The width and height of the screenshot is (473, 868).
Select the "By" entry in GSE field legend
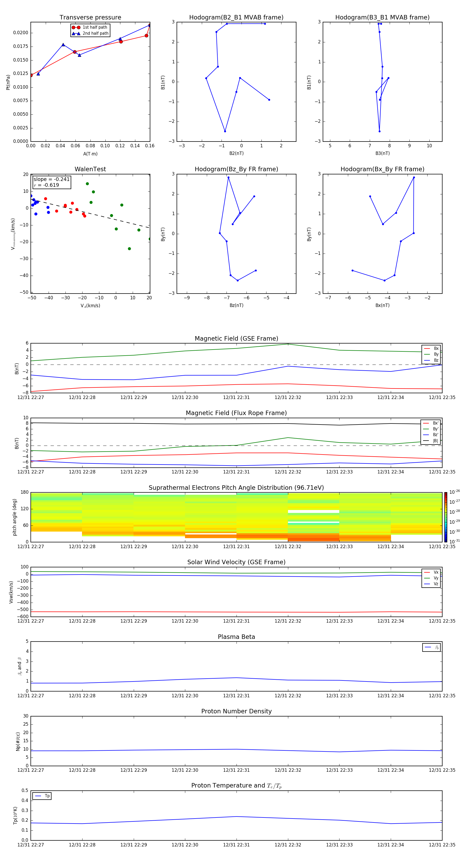click(x=431, y=355)
